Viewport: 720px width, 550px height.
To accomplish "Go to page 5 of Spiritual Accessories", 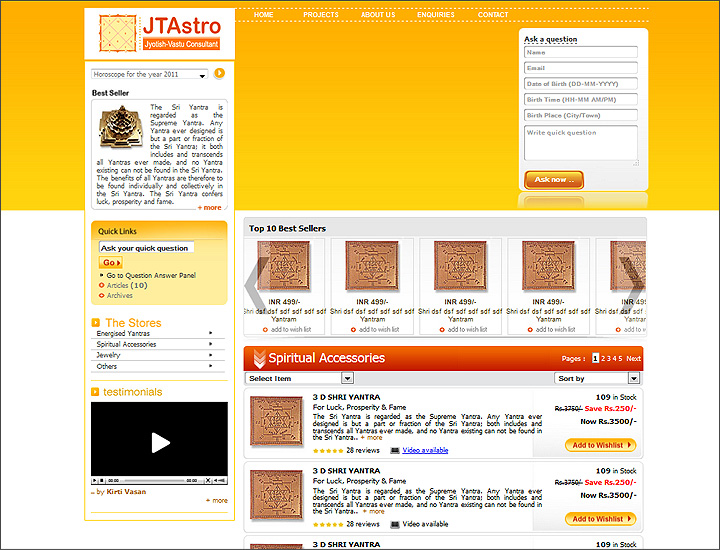I will click(x=620, y=359).
